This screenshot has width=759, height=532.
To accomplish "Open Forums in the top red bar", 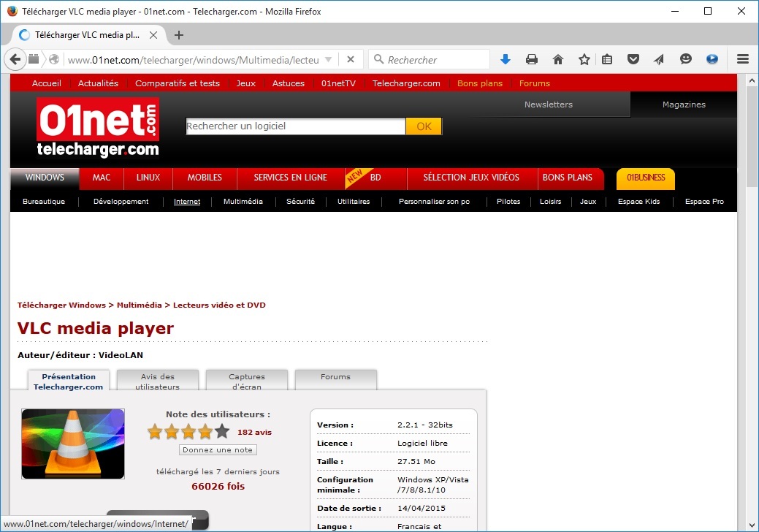I will pos(535,83).
